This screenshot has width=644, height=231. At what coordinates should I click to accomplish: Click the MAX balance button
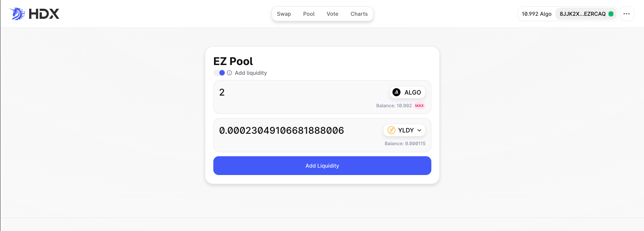pos(419,106)
